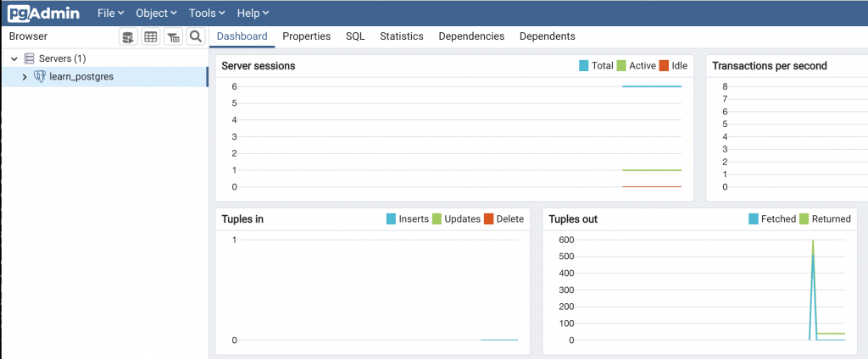The image size is (868, 359).
Task: Collapse the Servers (1) tree node
Action: pos(14,58)
